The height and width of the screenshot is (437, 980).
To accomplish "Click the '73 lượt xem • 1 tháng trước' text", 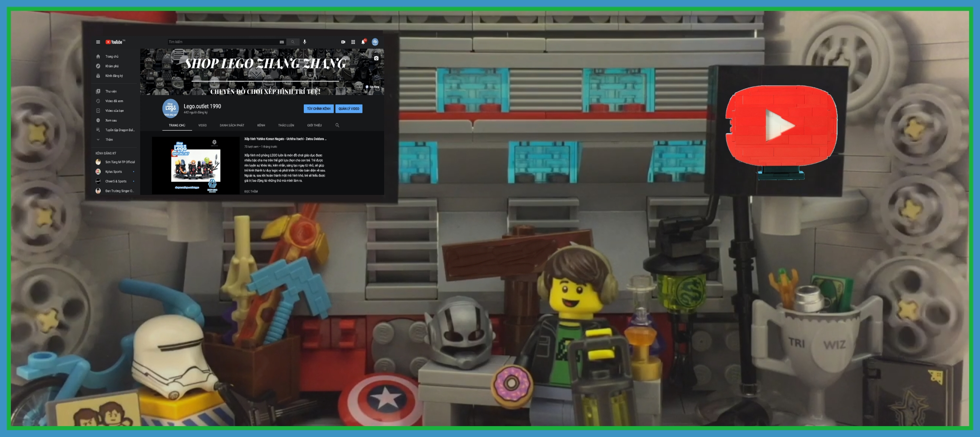I will pos(261,147).
